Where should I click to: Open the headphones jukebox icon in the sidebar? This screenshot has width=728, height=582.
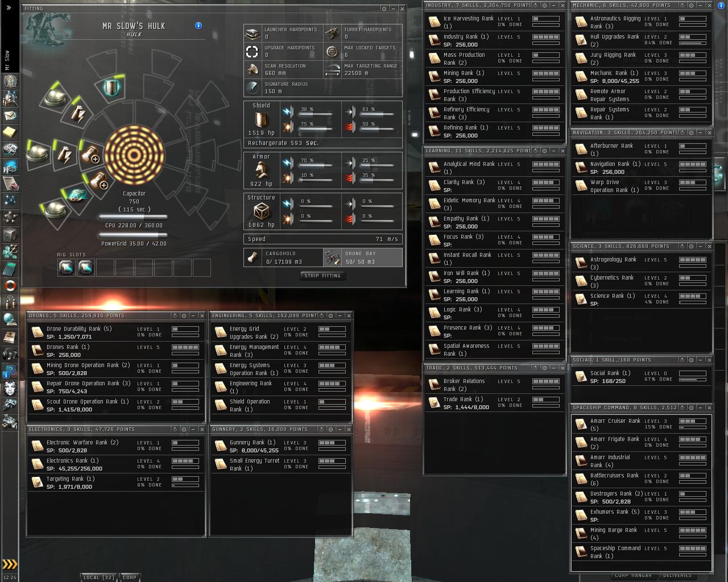coord(10,354)
